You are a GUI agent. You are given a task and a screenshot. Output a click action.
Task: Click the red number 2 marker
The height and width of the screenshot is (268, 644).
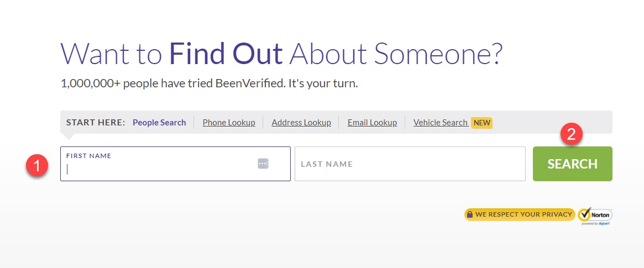(x=571, y=134)
